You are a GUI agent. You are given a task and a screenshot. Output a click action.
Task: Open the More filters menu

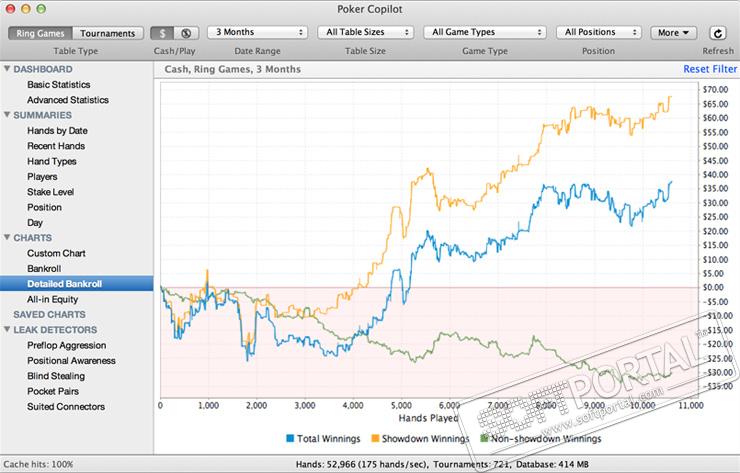point(673,33)
